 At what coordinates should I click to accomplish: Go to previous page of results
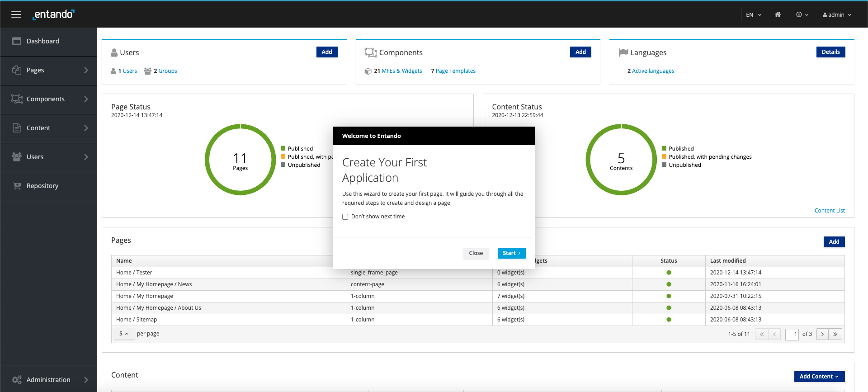point(774,335)
